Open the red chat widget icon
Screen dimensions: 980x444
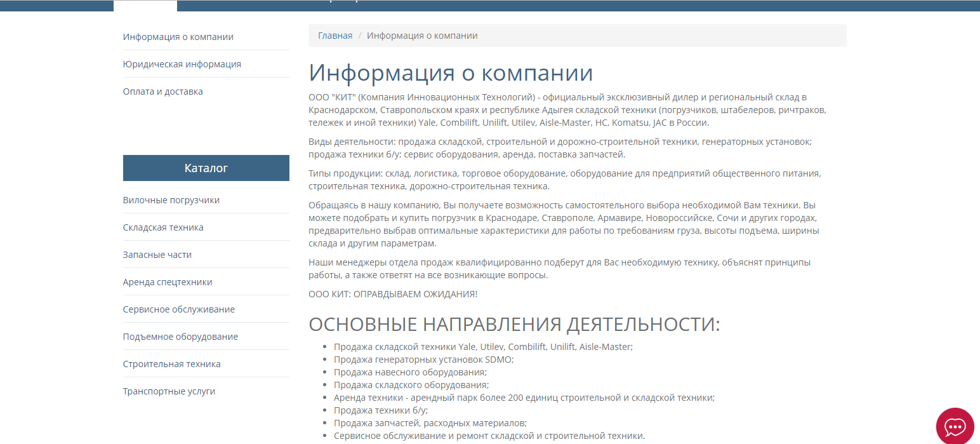pos(955,426)
